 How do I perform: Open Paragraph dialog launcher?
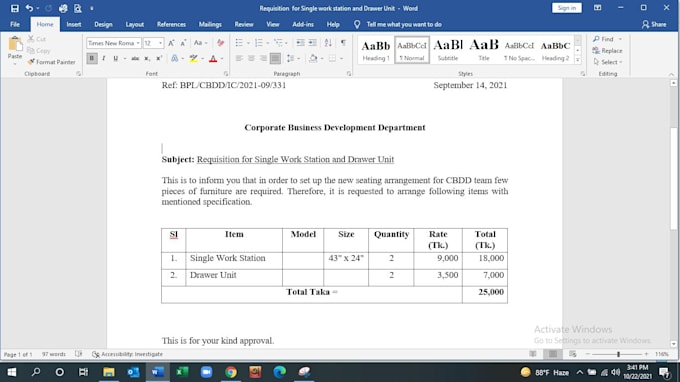349,74
